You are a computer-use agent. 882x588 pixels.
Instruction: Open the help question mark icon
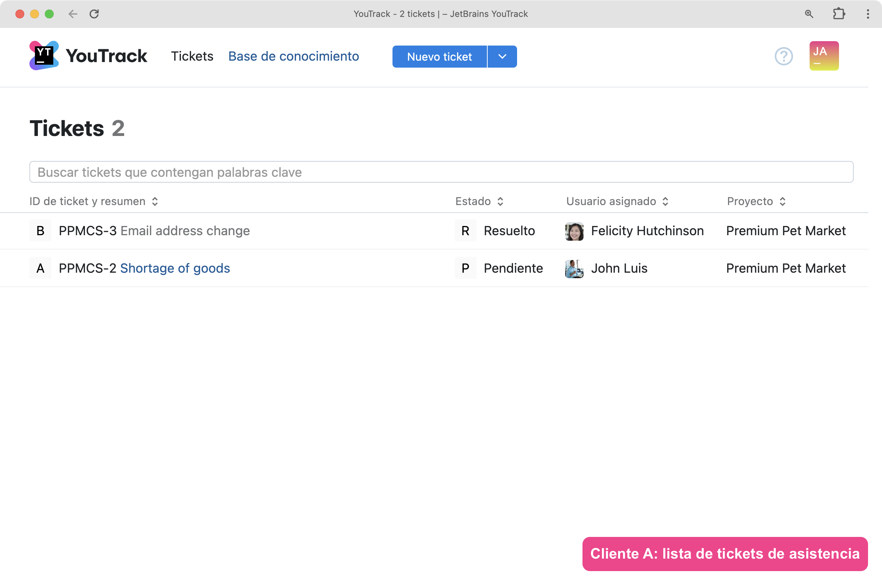784,56
